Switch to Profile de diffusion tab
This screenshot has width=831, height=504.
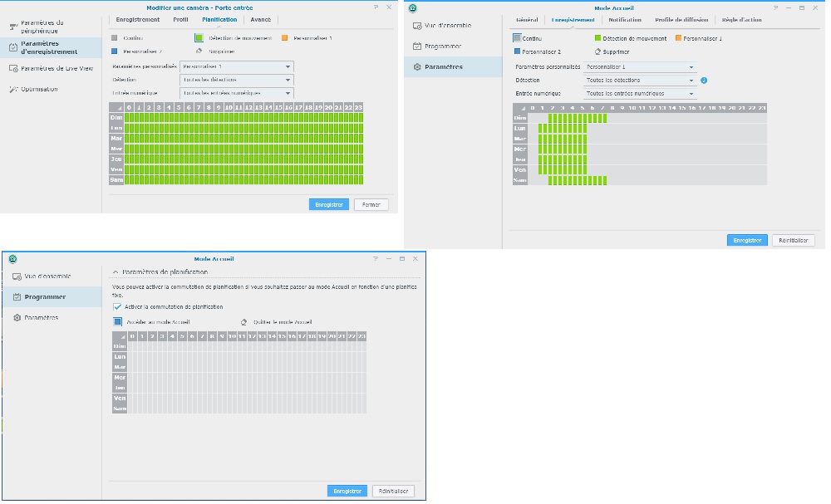point(681,20)
